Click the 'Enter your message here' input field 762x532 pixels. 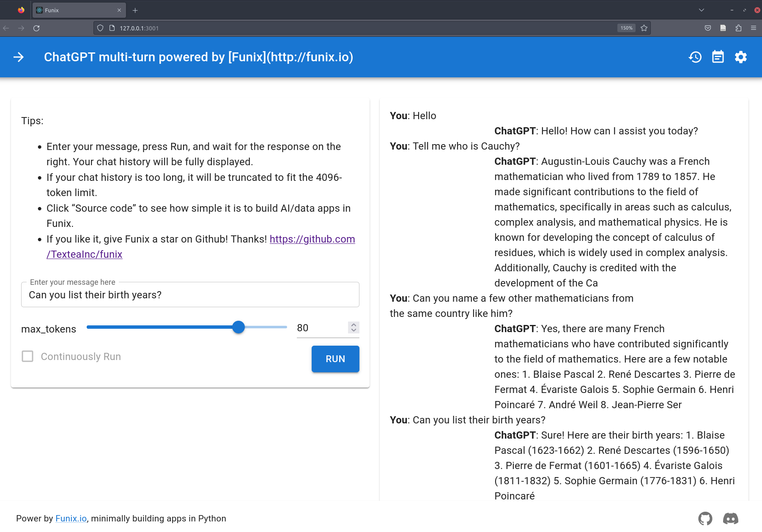pyautogui.click(x=190, y=295)
